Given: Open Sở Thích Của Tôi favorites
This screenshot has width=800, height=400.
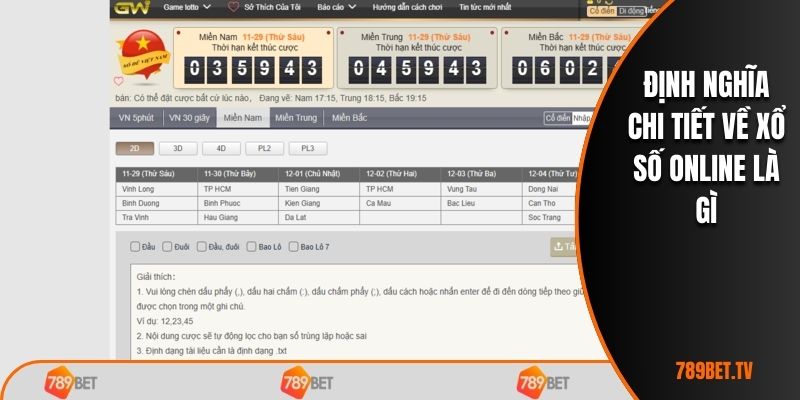Looking at the screenshot, I should [x=272, y=7].
